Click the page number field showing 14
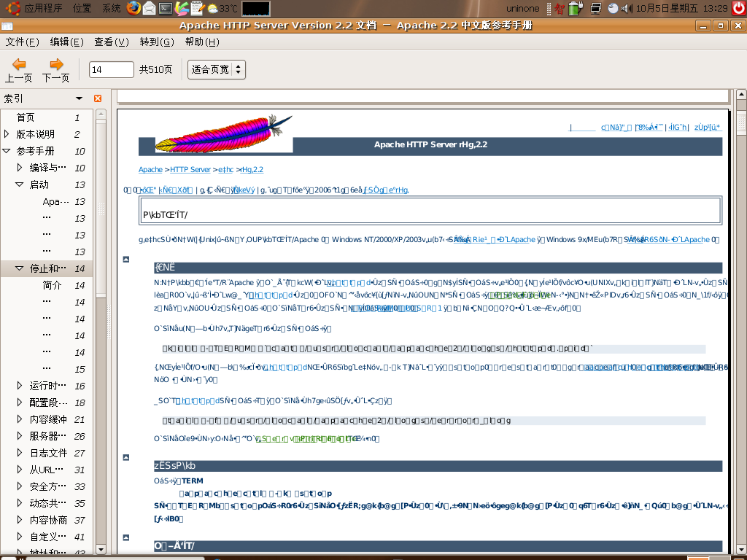Viewport: 747px width, 560px height. pos(111,69)
